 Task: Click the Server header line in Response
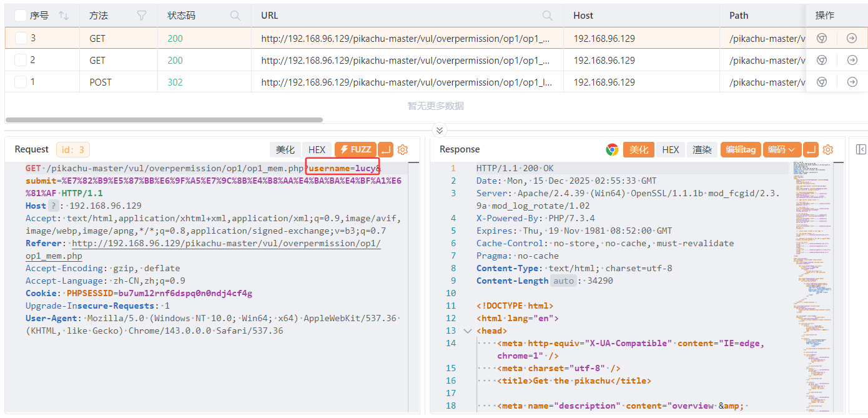628,199
